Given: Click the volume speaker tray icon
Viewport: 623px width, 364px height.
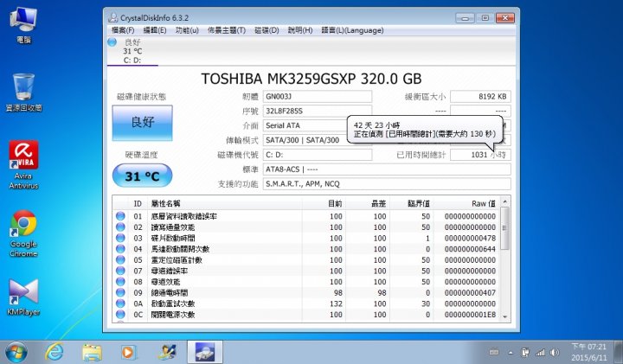Looking at the screenshot, I should point(555,352).
